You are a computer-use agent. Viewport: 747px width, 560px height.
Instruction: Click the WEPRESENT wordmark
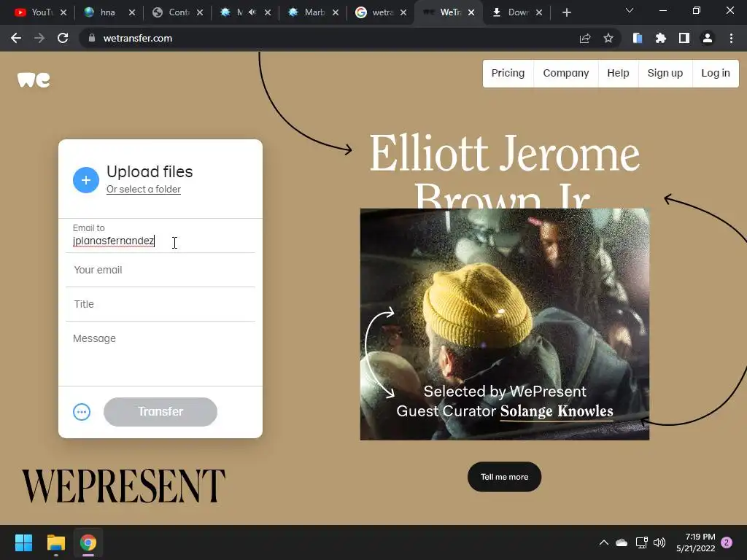point(124,486)
